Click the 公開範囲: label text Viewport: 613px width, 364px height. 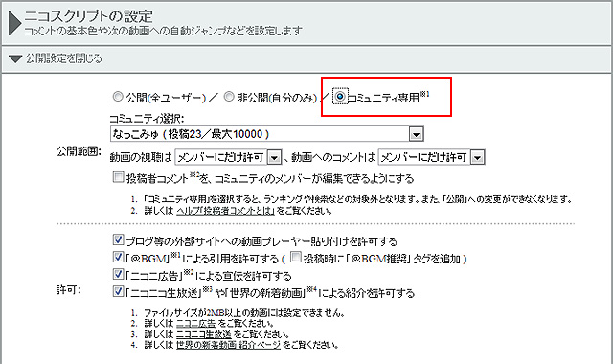pos(79,151)
